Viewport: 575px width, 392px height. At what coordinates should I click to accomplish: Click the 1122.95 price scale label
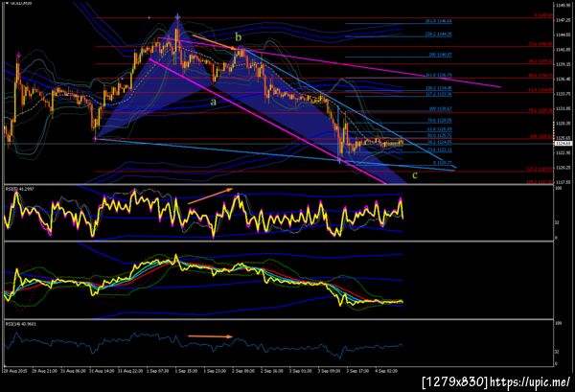pyautogui.click(x=563, y=152)
